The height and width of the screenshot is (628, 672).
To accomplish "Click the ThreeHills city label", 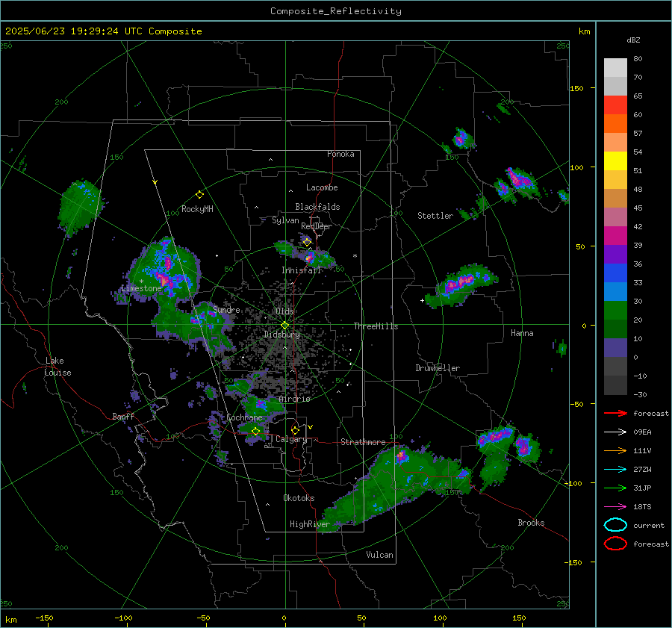I will 376,326.
